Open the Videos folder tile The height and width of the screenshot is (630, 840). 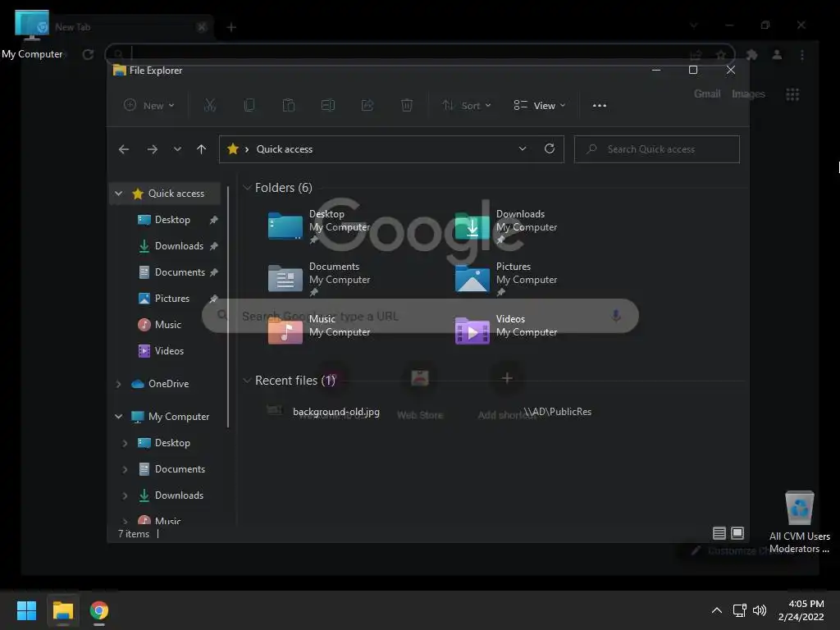[505, 329]
